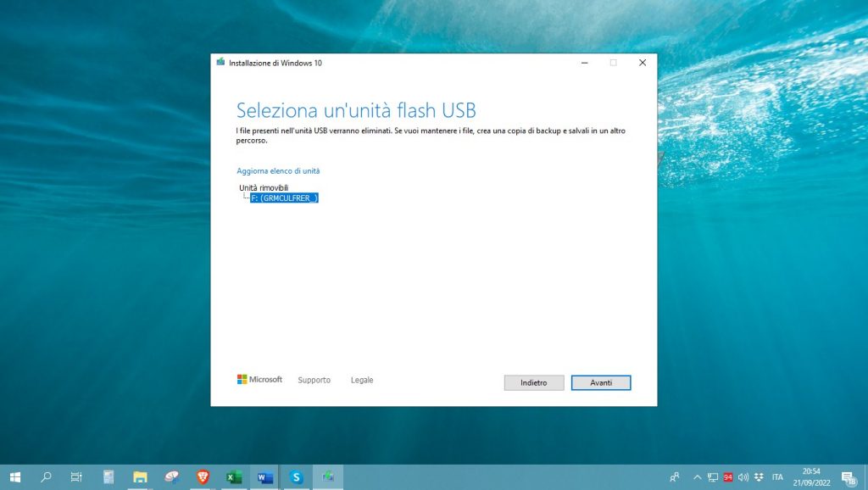The image size is (868, 490).
Task: Expand hidden system tray icons chevron
Action: (x=698, y=477)
